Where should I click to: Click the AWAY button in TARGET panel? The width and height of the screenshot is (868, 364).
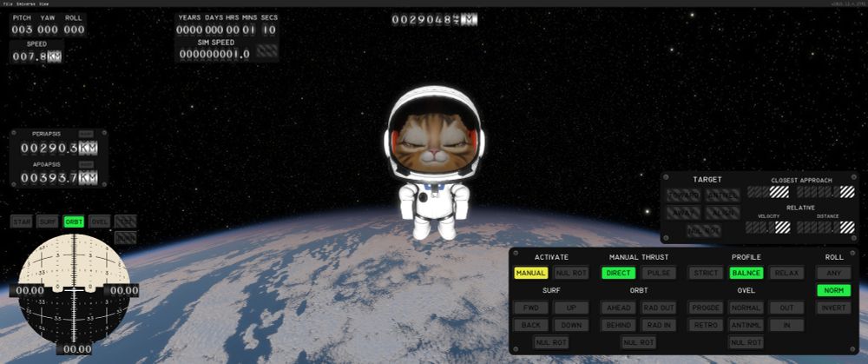click(684, 213)
